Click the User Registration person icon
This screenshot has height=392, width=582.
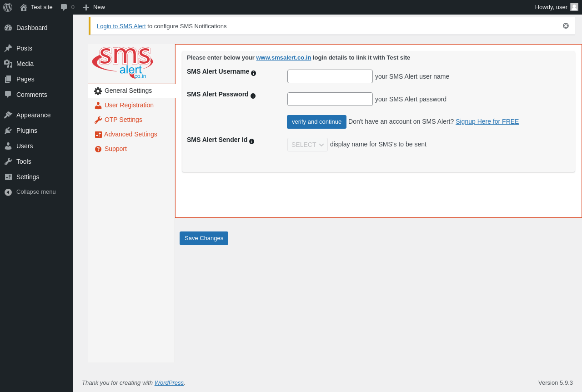[98, 106]
